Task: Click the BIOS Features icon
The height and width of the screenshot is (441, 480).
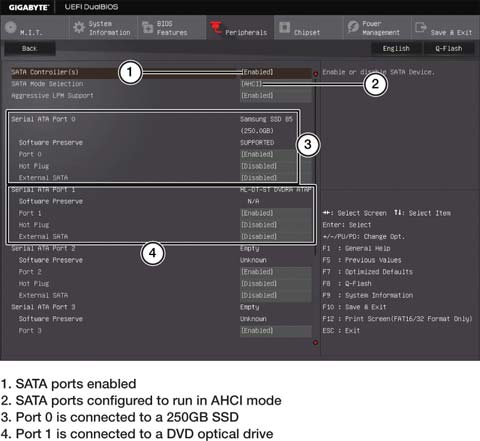Action: pyautogui.click(x=147, y=27)
